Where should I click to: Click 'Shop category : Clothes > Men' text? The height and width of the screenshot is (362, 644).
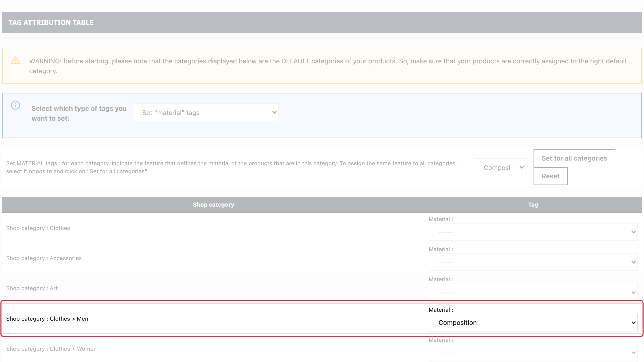click(x=47, y=319)
